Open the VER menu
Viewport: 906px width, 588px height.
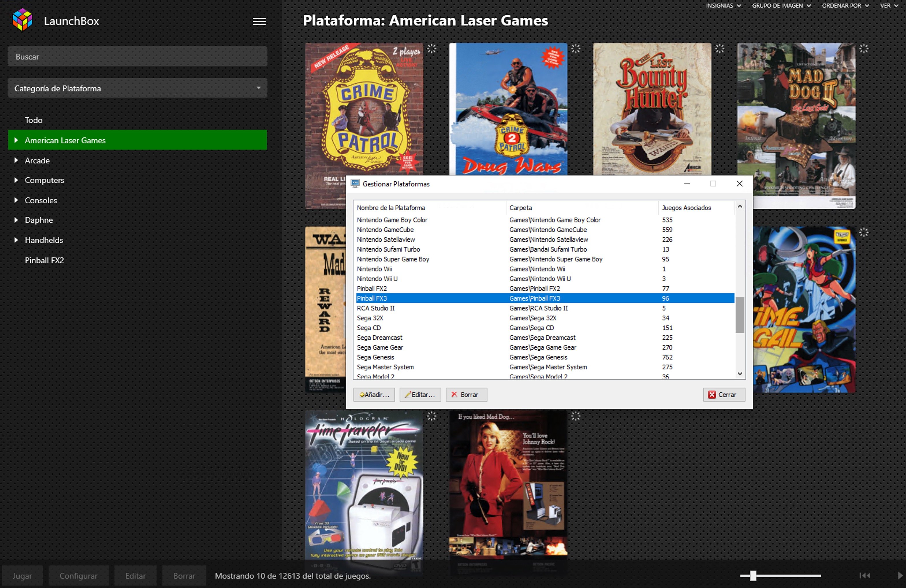tap(889, 5)
